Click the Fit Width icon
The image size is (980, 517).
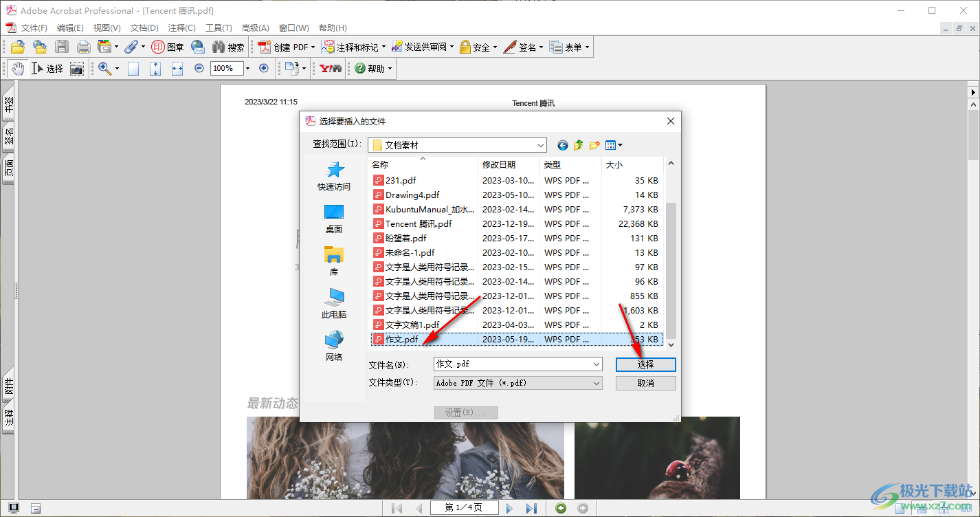point(177,68)
